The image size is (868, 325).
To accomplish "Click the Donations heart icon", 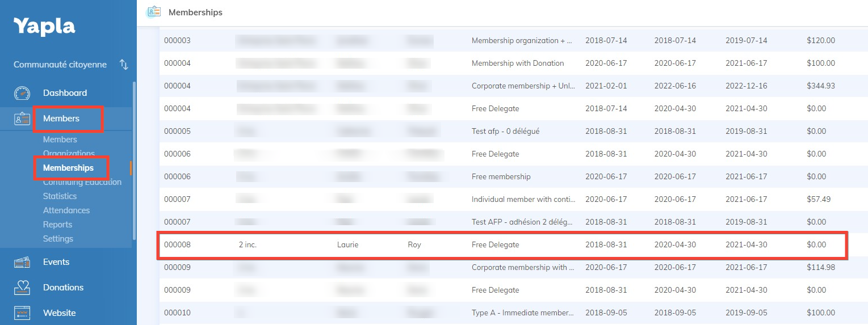I will 22,288.
